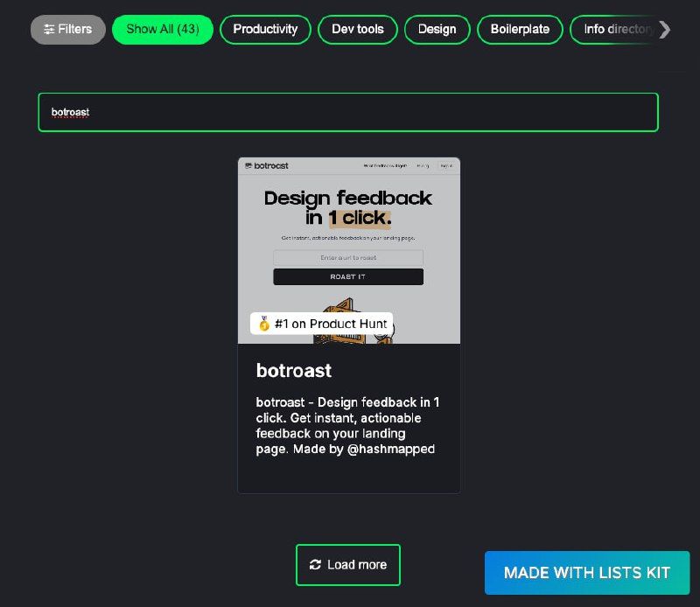Click the 'Design feedback in 1 click.' headline
The height and width of the screenshot is (607, 700).
point(348,207)
